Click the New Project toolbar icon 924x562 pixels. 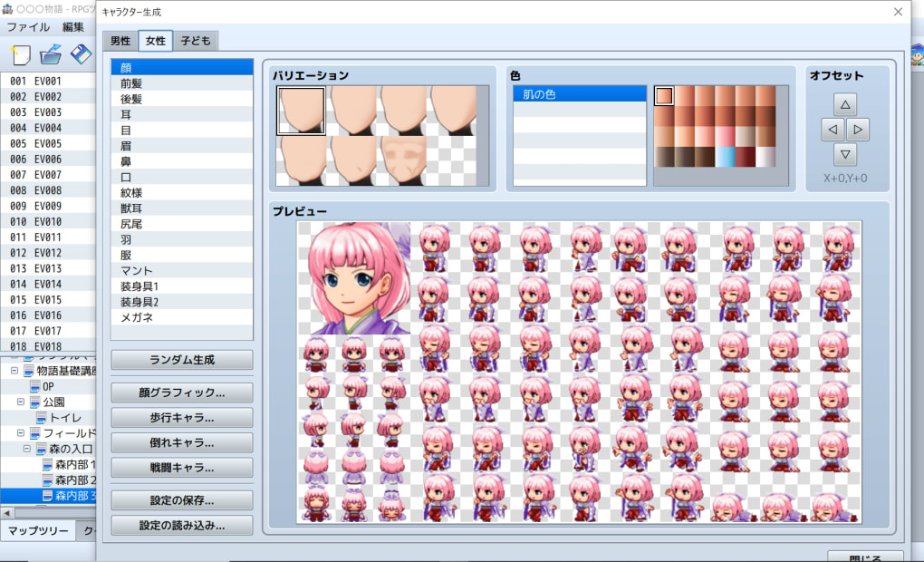pyautogui.click(x=20, y=55)
